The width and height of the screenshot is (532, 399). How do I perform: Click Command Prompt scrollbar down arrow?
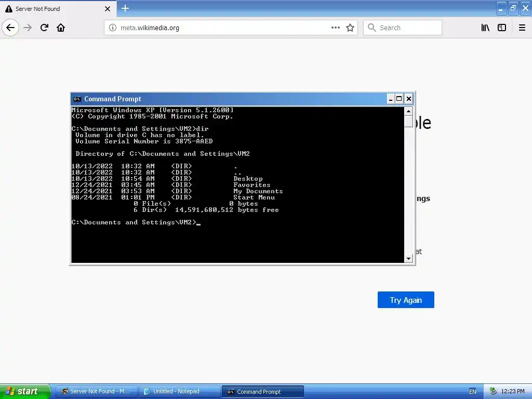point(408,259)
